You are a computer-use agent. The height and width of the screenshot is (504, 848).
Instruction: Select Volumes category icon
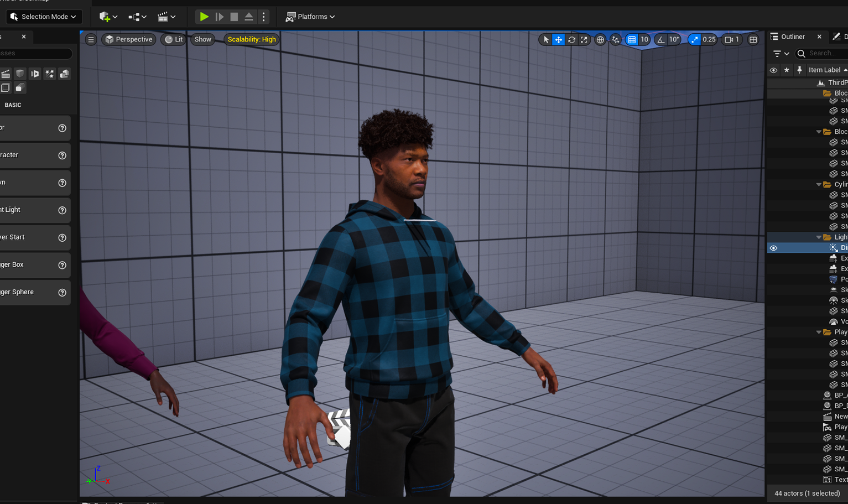point(6,88)
